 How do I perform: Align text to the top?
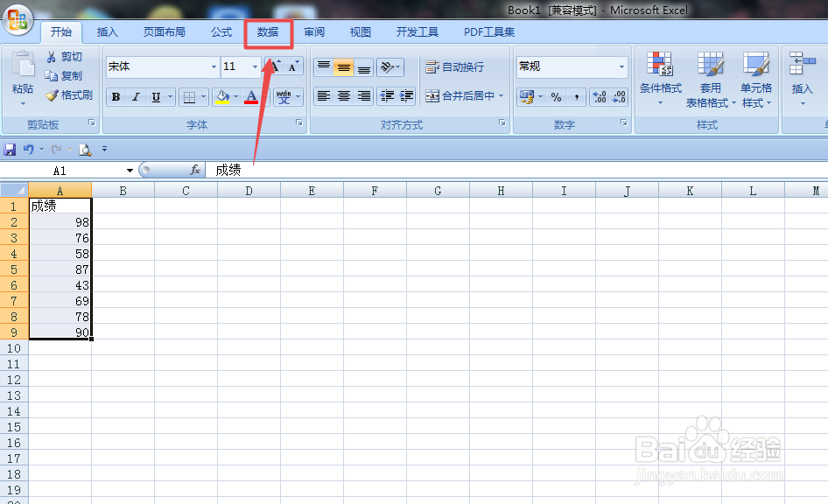[323, 67]
